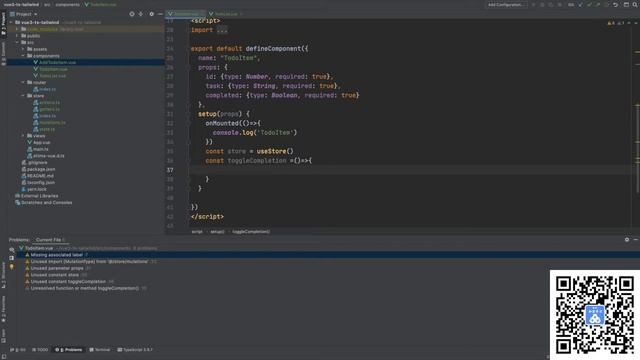This screenshot has height=360, width=640.
Task: Expand the assets folder
Action: coord(23,49)
